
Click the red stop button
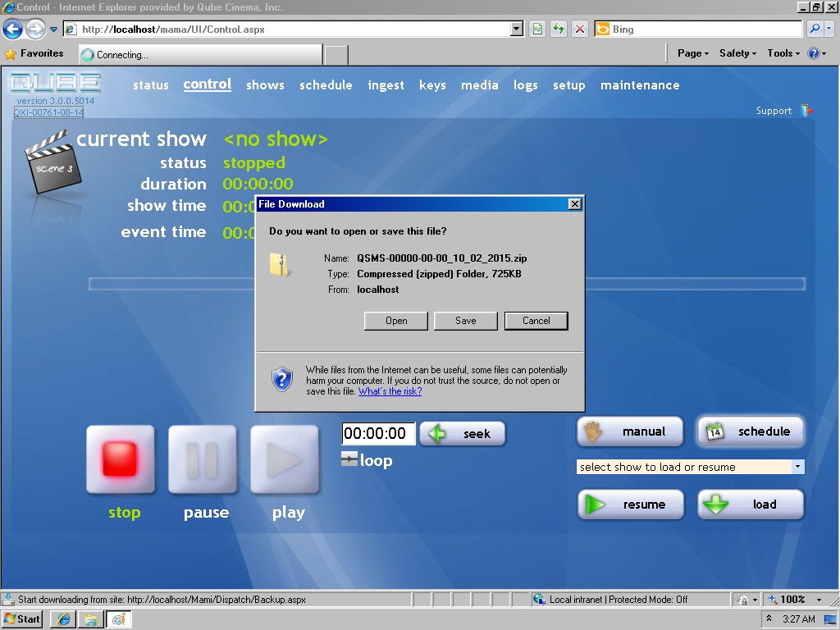coord(121,459)
